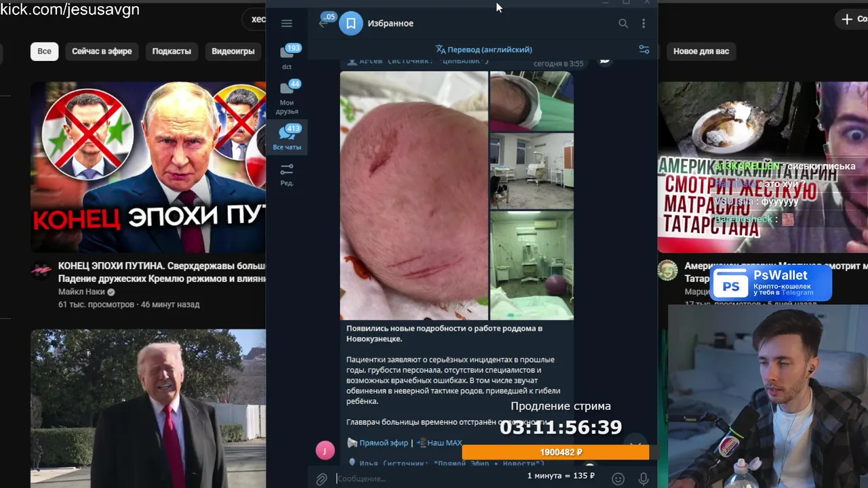
Task: Open the Мои друзья chat folder
Action: pyautogui.click(x=287, y=97)
